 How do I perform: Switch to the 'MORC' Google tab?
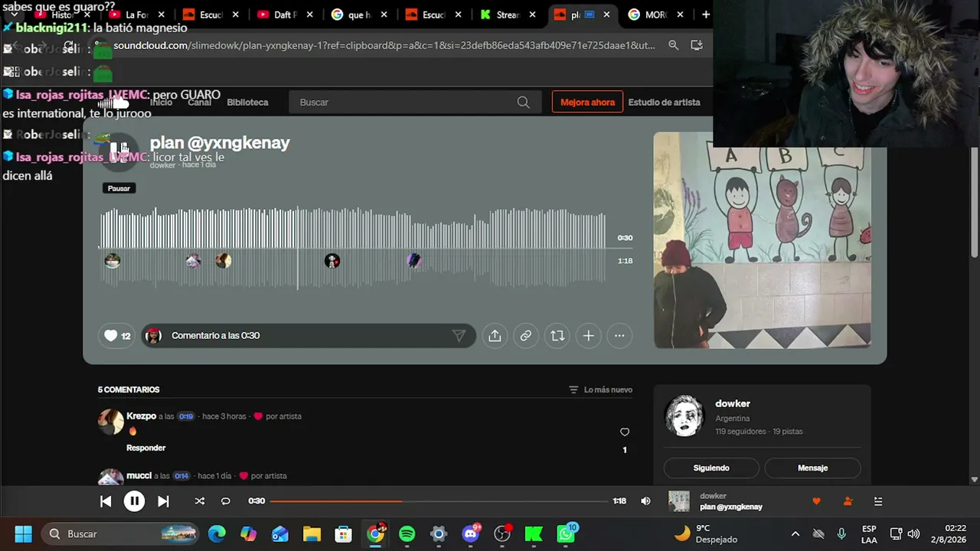pos(656,15)
